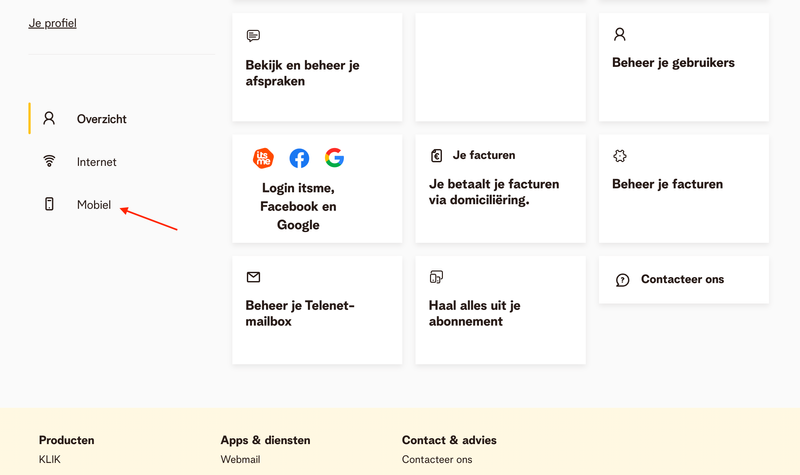800x475 pixels.
Task: Open the Webmail footer link
Action: pos(240,460)
